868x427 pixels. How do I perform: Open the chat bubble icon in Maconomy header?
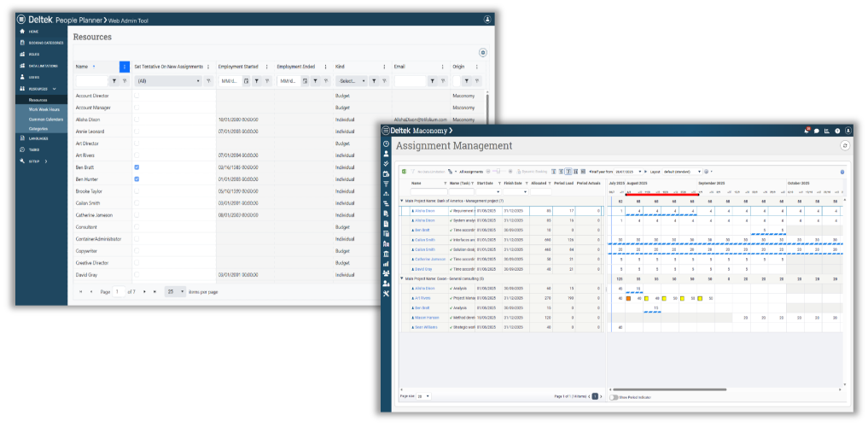[x=817, y=132]
